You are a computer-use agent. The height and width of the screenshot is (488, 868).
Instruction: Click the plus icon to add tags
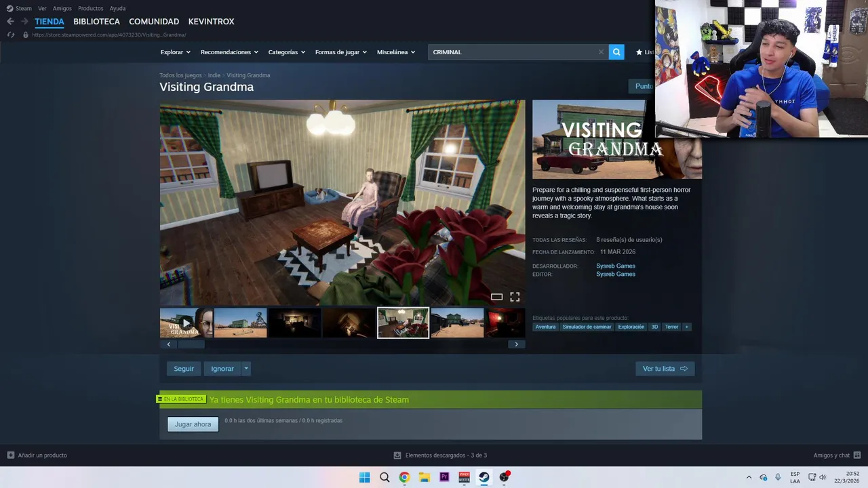click(x=686, y=327)
